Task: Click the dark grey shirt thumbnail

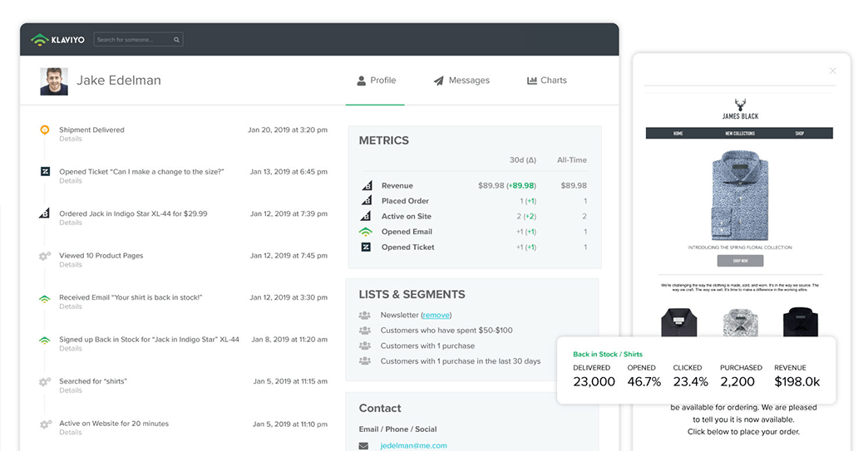Action: [x=678, y=322]
